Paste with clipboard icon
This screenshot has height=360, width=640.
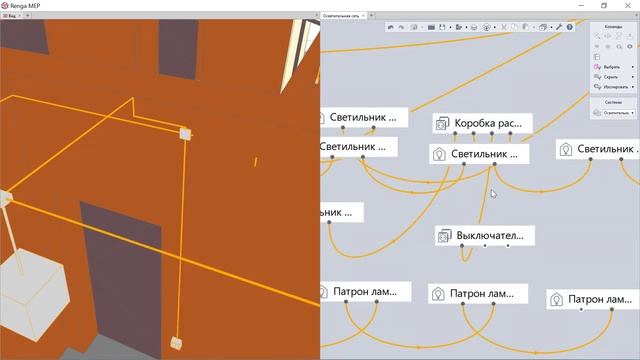pyautogui.click(x=525, y=27)
